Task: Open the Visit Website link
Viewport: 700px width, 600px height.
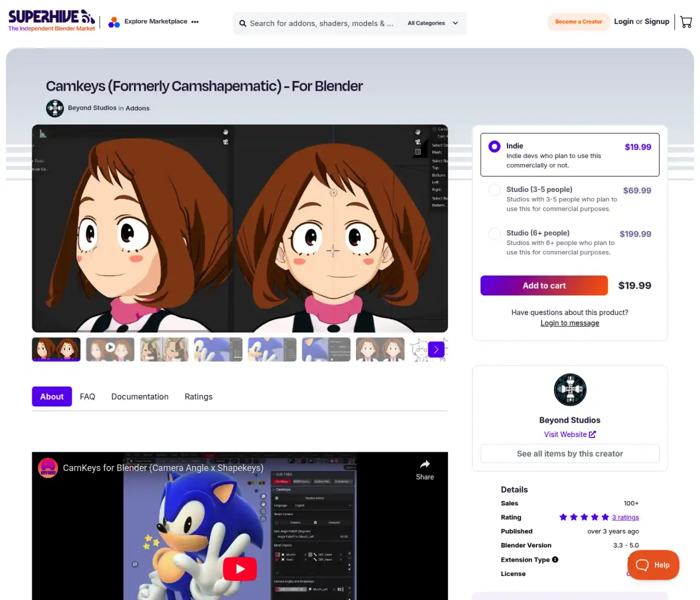Action: (569, 434)
